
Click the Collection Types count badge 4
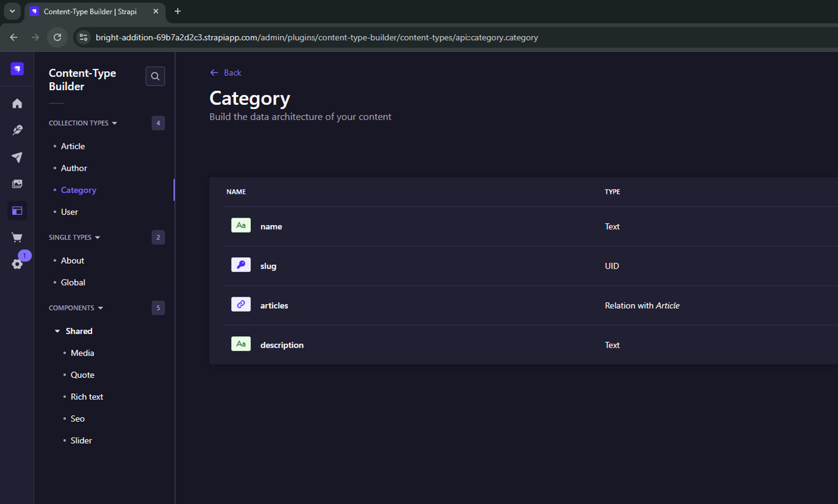pyautogui.click(x=158, y=123)
